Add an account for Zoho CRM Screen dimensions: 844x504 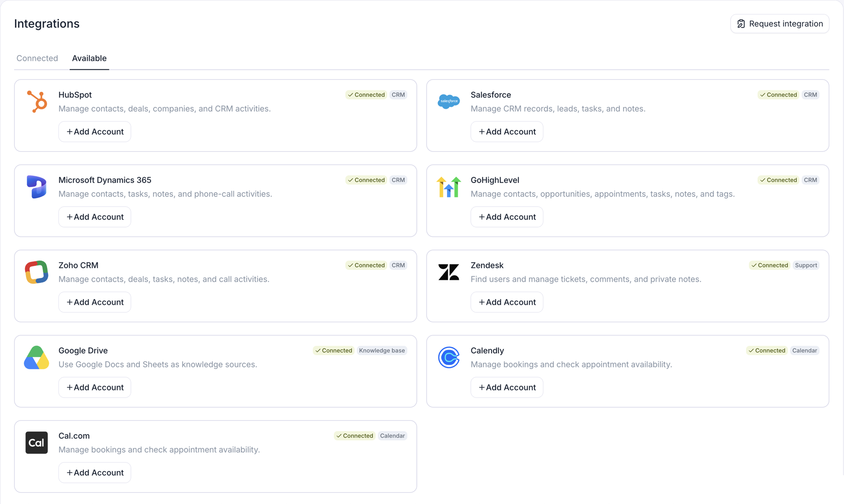click(95, 302)
